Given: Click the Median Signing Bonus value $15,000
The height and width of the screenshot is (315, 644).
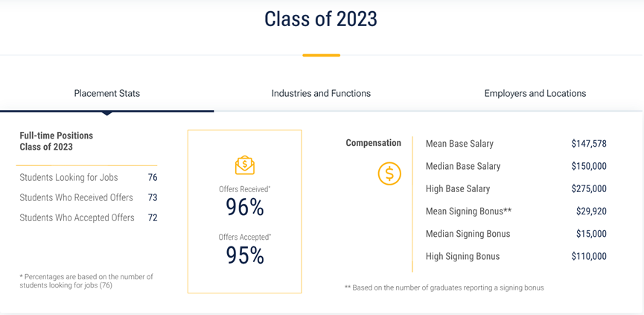Looking at the screenshot, I should [591, 234].
